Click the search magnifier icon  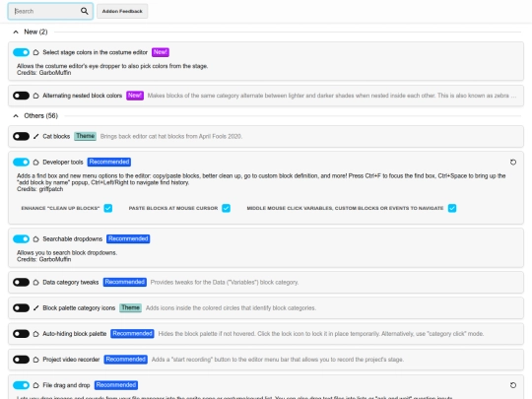pyautogui.click(x=84, y=11)
